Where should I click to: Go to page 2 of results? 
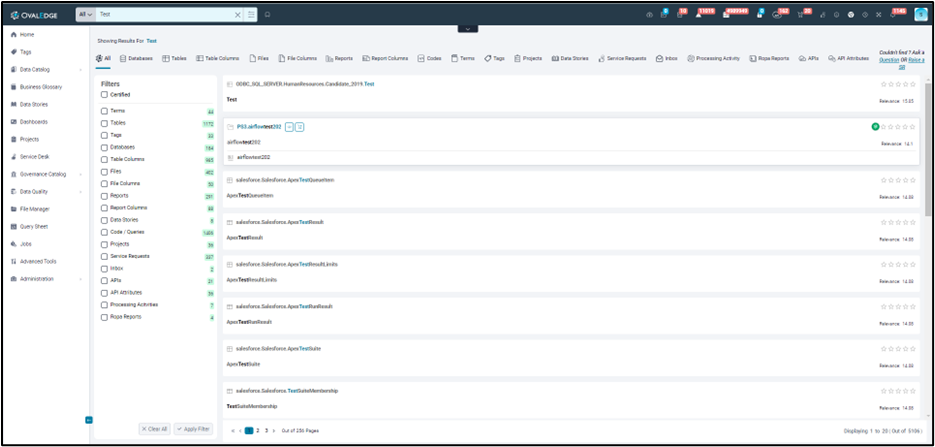(258, 429)
